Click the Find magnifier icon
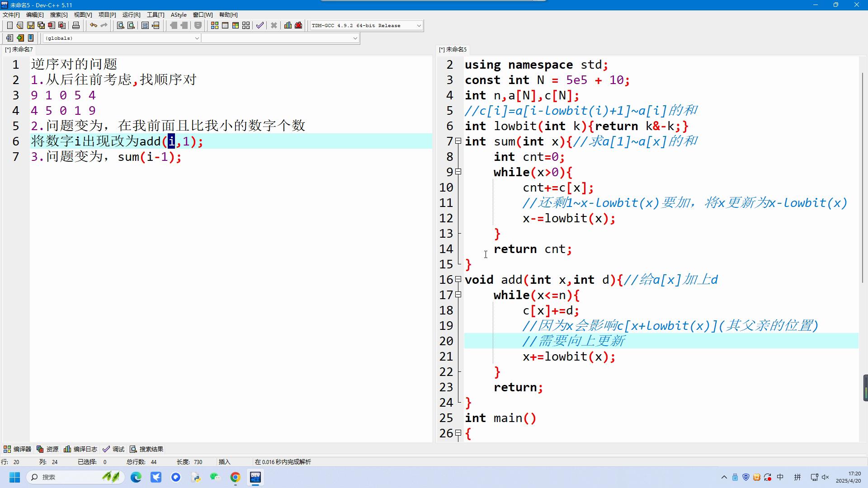Viewport: 868px width, 488px height. (120, 26)
